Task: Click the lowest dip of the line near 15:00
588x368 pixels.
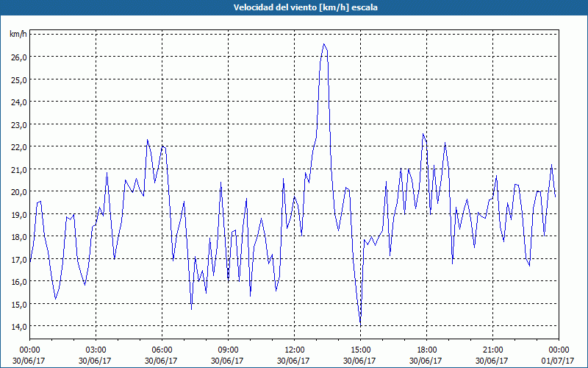Action: pos(360,324)
